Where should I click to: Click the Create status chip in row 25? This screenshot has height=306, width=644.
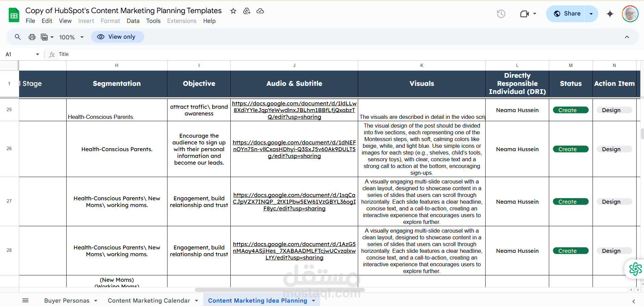tap(571, 110)
